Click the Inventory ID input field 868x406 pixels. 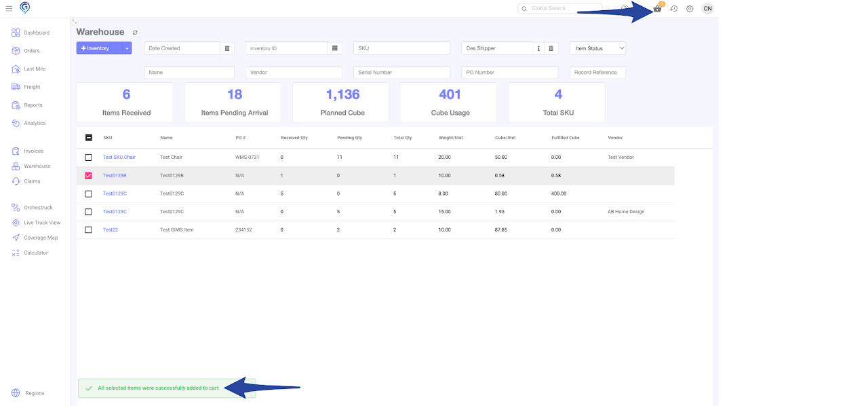[287, 48]
